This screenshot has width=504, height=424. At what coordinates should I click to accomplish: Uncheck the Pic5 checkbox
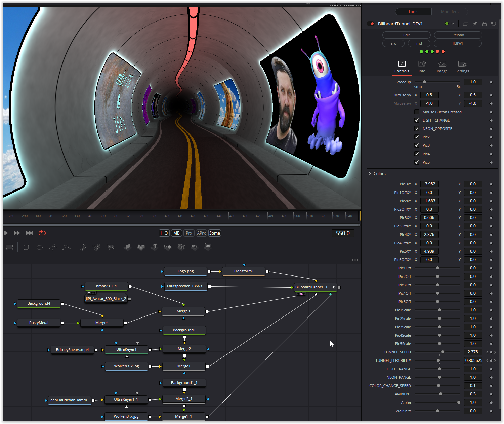click(417, 162)
